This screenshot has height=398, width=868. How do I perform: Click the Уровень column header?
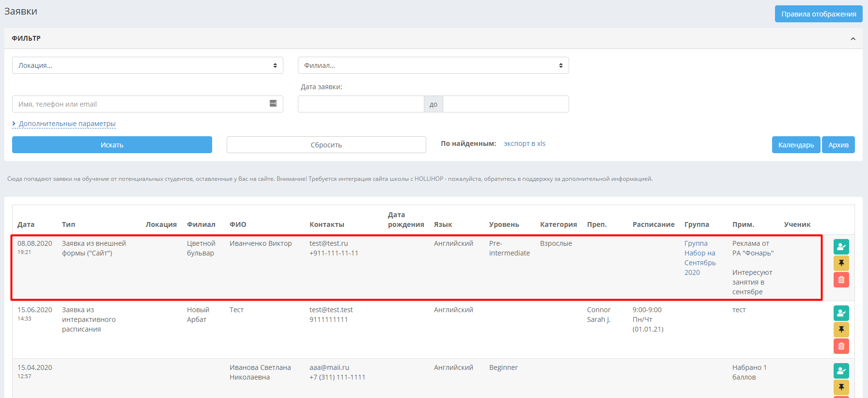[x=504, y=224]
